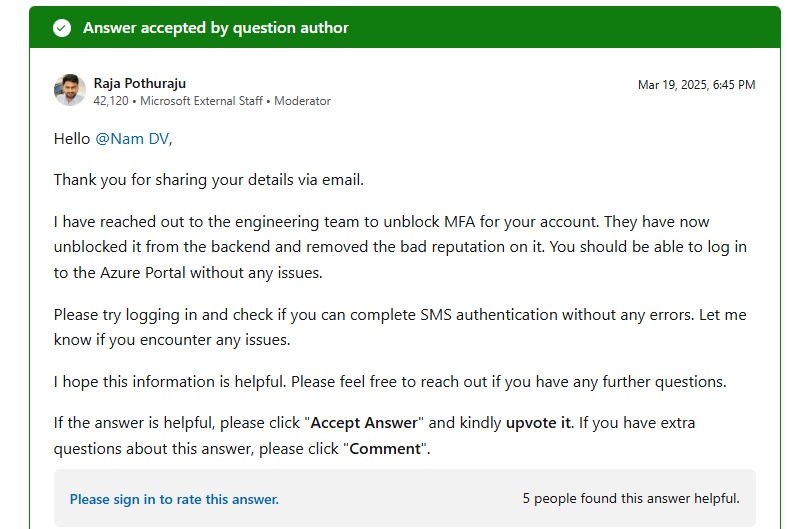Click the Answer accepted by question author heading

point(215,28)
